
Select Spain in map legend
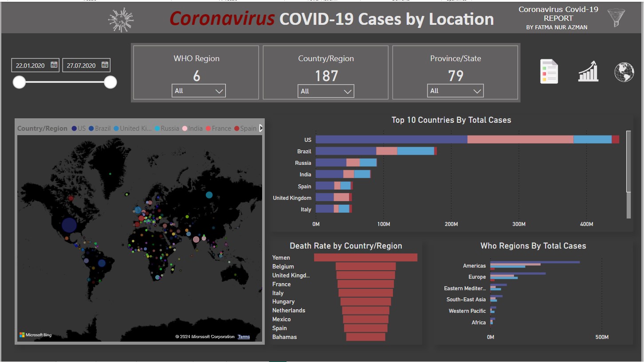(x=245, y=128)
